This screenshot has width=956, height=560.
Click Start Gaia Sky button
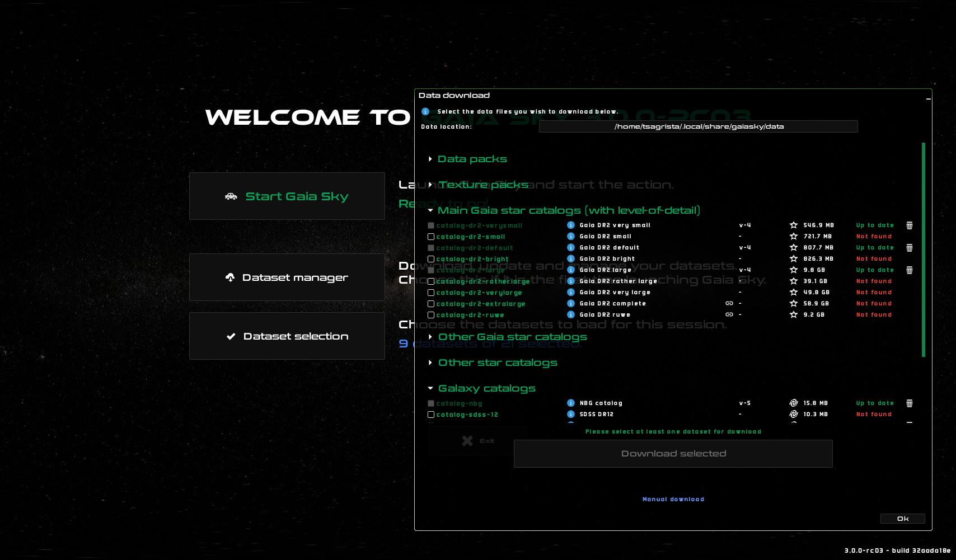tap(287, 196)
